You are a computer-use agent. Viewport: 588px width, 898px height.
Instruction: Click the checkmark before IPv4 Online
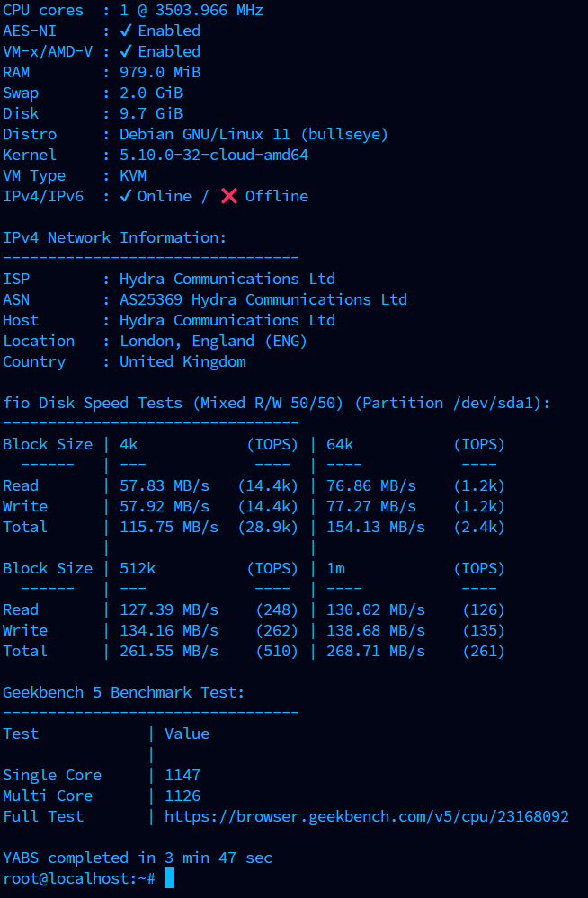tap(126, 196)
